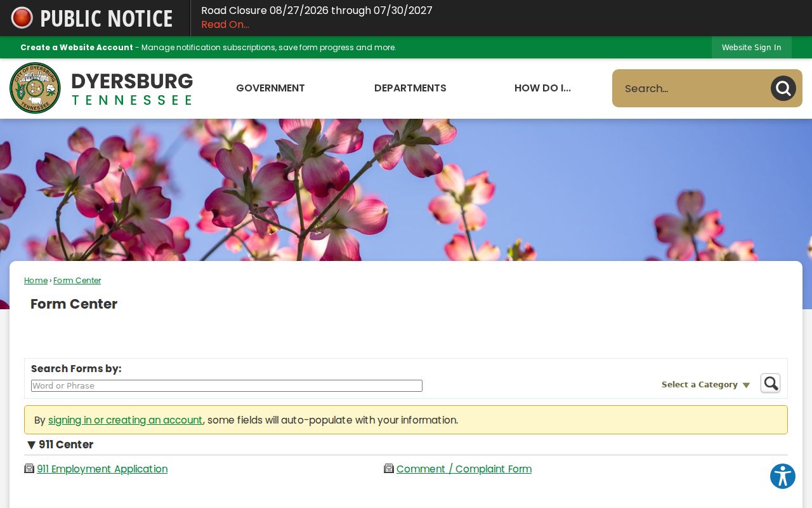Open the How Do I... menu

point(542,88)
